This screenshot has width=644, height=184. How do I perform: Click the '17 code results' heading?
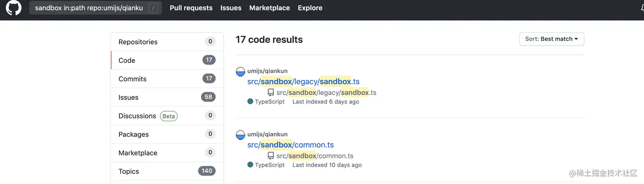click(269, 40)
